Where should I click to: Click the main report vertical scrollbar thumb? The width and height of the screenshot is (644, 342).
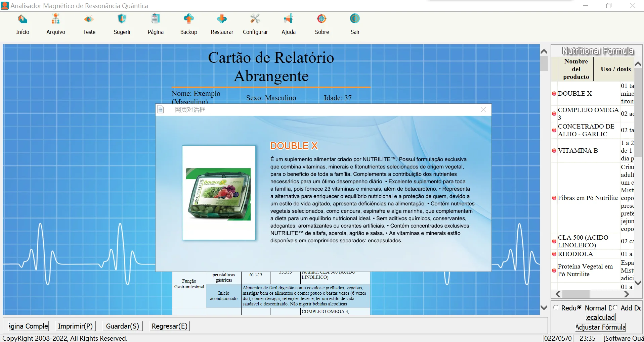point(544,63)
